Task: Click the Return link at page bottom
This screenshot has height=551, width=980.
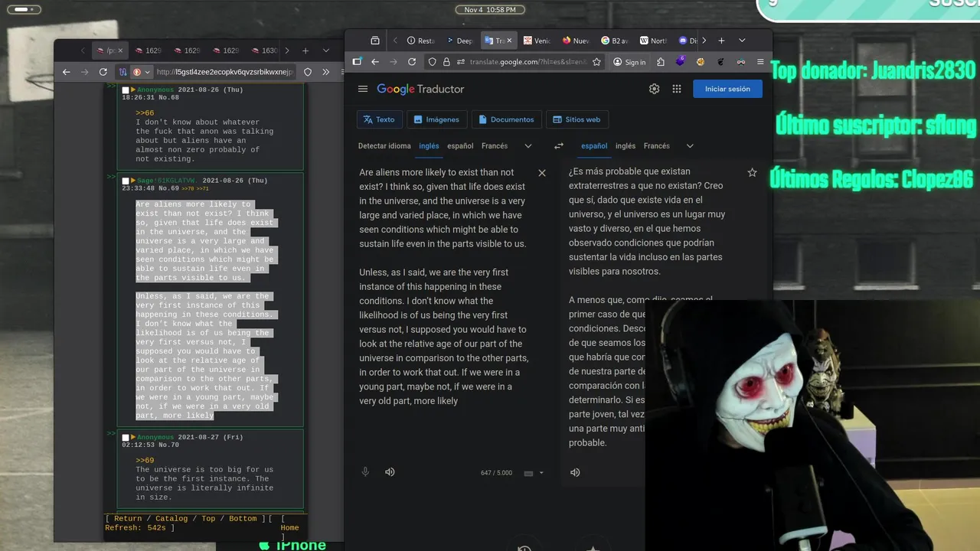Action: coord(128,519)
